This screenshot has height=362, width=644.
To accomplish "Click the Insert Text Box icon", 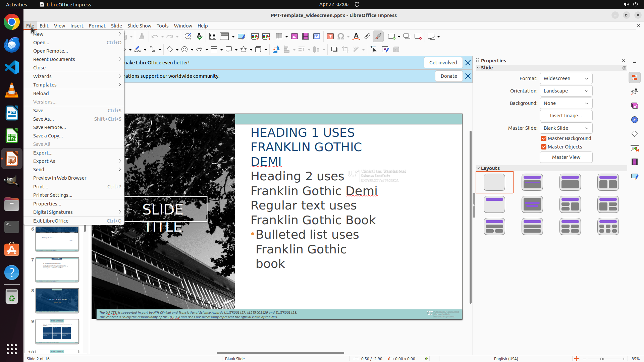I will tap(330, 37).
